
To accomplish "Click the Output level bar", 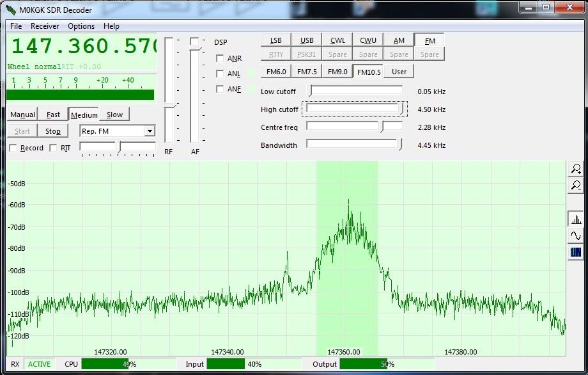I will click(x=387, y=364).
